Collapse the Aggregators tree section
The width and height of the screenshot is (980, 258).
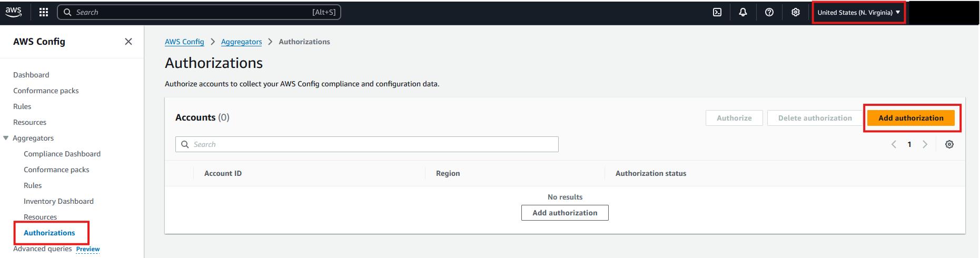pos(6,138)
